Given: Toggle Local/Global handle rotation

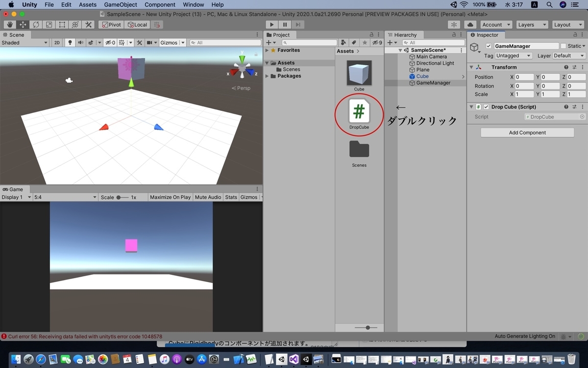Looking at the screenshot, I should (x=137, y=25).
